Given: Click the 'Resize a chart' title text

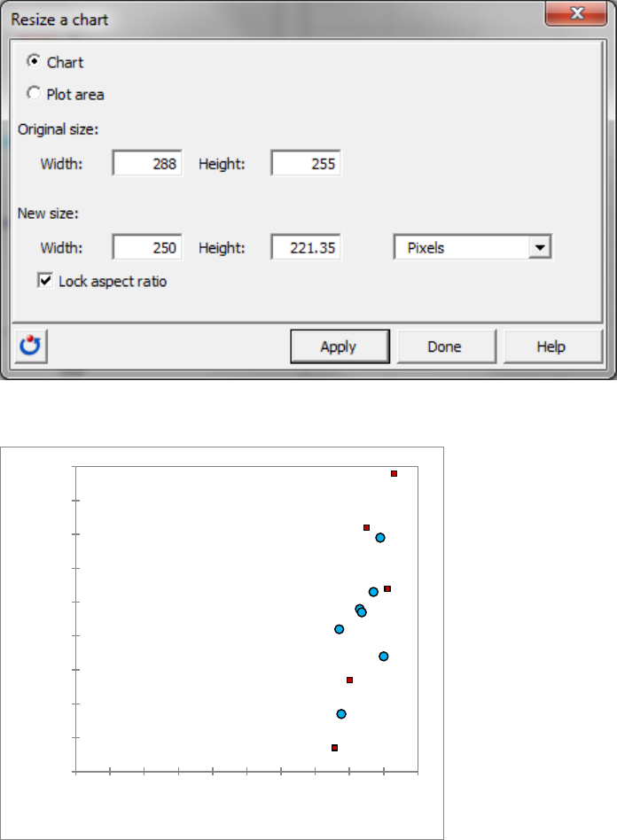Looking at the screenshot, I should coord(59,19).
